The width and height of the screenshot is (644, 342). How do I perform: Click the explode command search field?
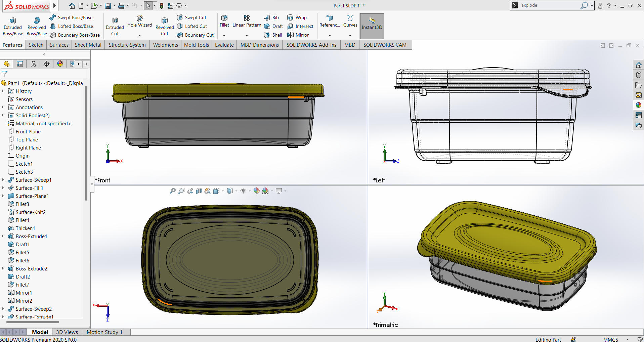click(x=549, y=5)
